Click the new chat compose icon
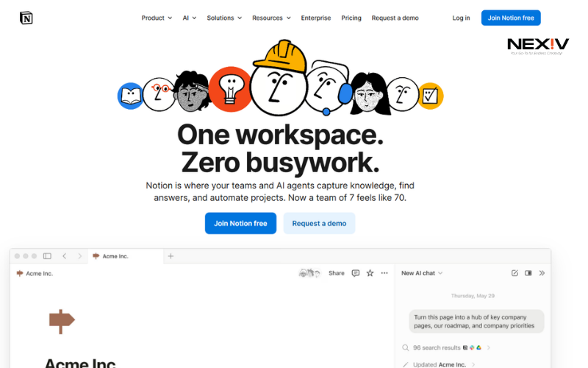The width and height of the screenshot is (588, 368). (x=514, y=273)
